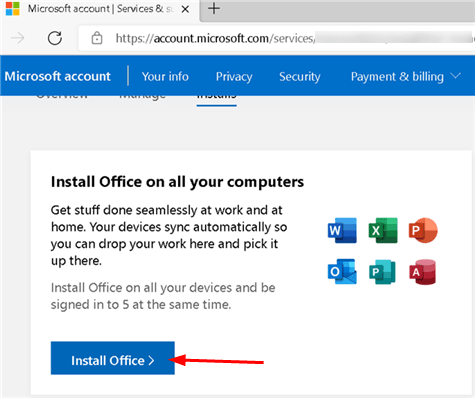This screenshot has width=475, height=398.
Task: Click the Excel app icon
Action: point(383,230)
